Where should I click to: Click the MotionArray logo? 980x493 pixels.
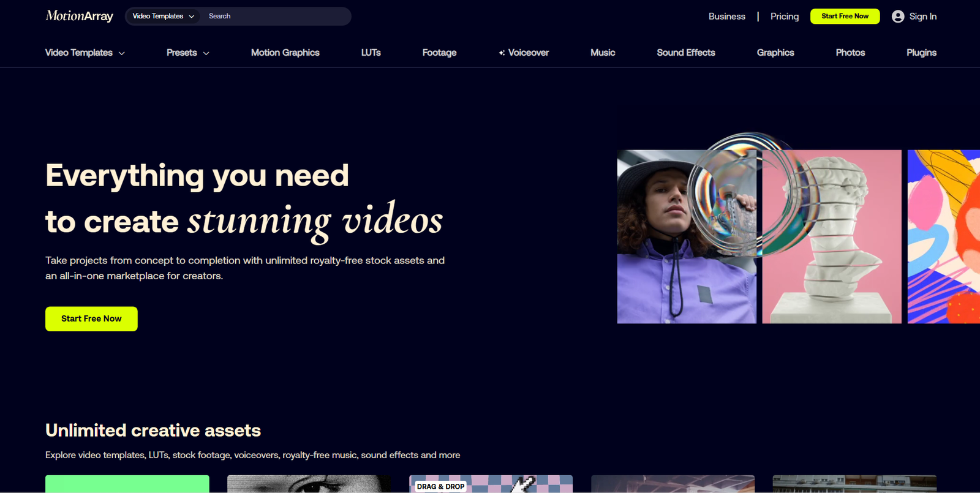pos(79,16)
